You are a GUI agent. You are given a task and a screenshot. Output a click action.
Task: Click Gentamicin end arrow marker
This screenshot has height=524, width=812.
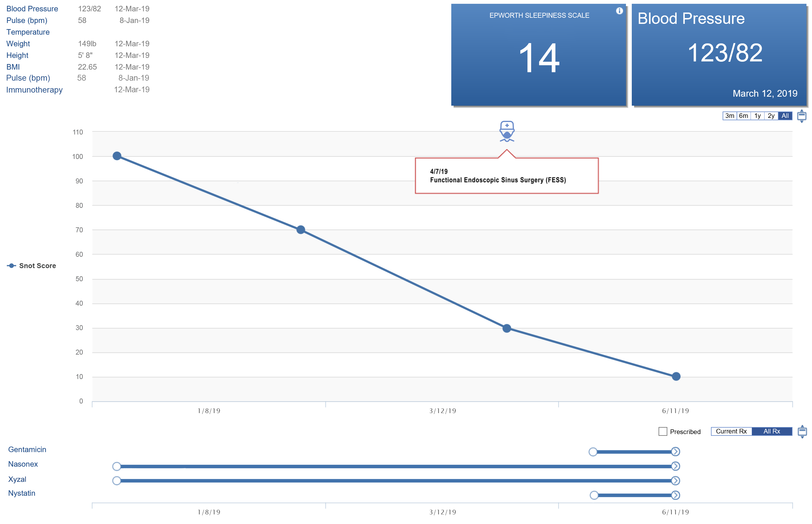pos(675,452)
